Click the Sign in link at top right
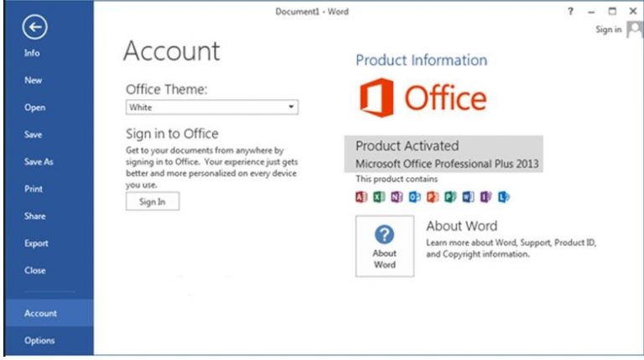This screenshot has height=360, width=644. 608,29
